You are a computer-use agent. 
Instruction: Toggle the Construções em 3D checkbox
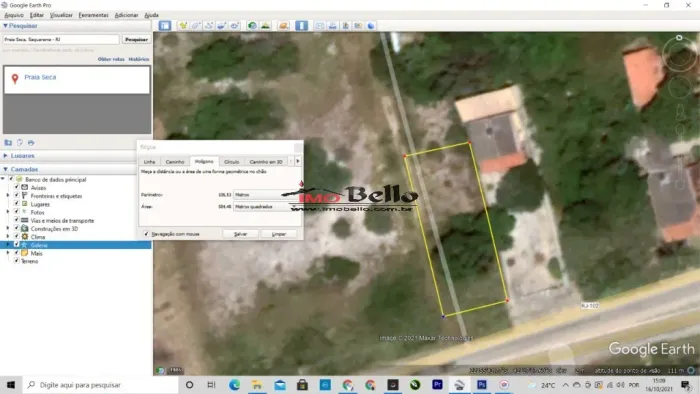pos(17,228)
